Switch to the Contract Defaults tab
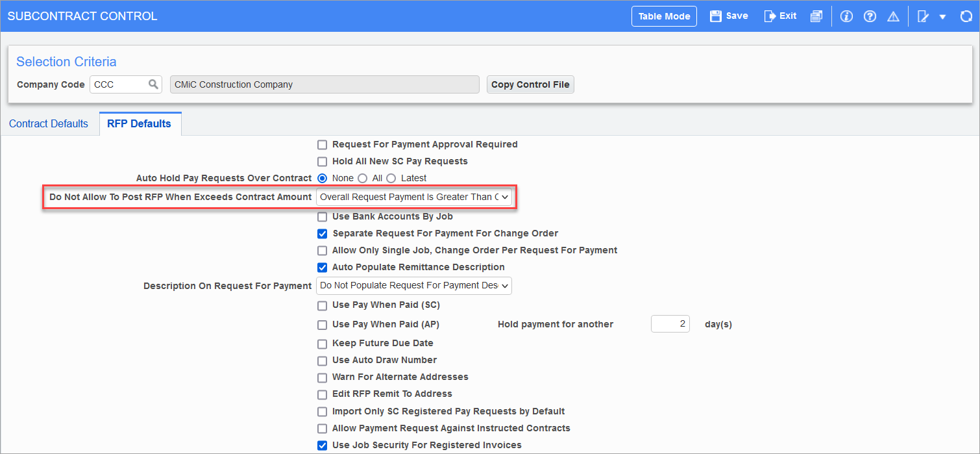The image size is (980, 454). click(48, 123)
